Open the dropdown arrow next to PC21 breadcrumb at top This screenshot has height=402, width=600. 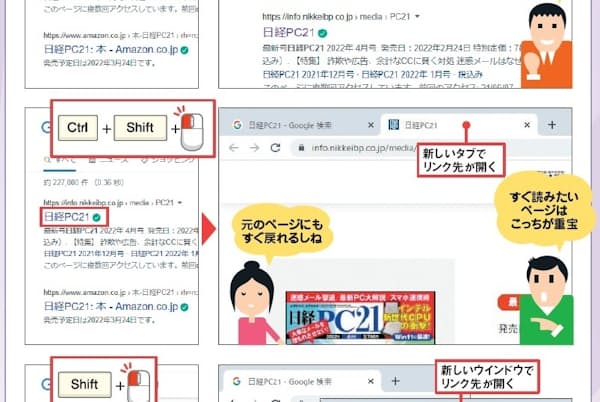click(x=417, y=16)
